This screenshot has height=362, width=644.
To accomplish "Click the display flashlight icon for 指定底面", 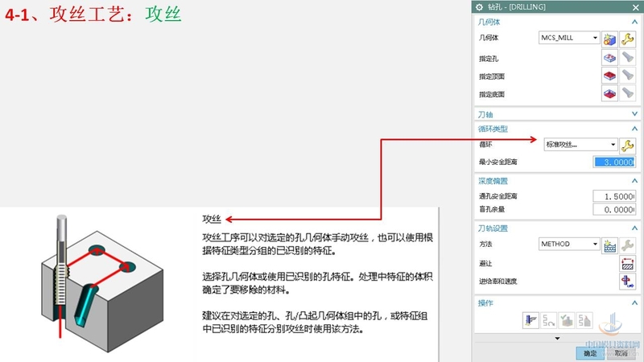I will (628, 93).
